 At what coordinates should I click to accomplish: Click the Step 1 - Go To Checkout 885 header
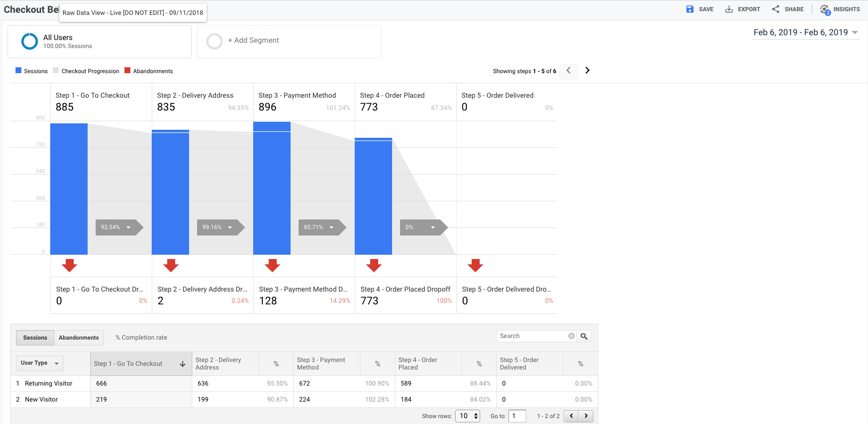pos(101,101)
